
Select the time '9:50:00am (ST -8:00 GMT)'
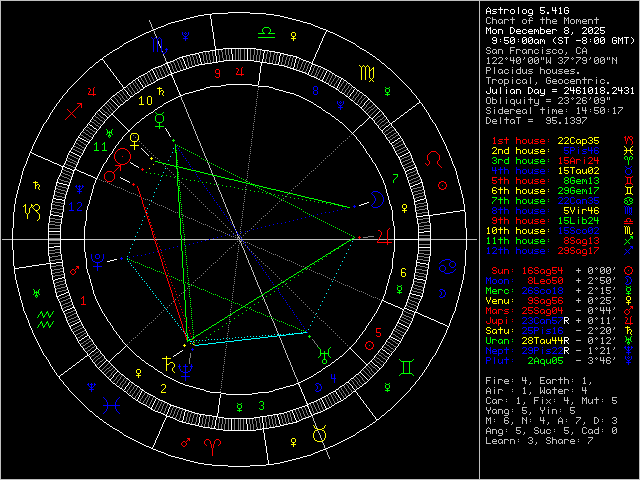coord(563,41)
